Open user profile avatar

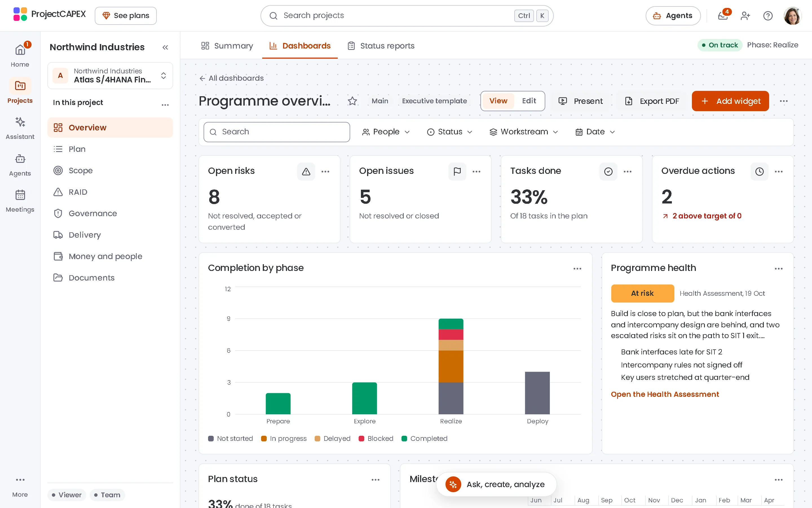pos(793,16)
